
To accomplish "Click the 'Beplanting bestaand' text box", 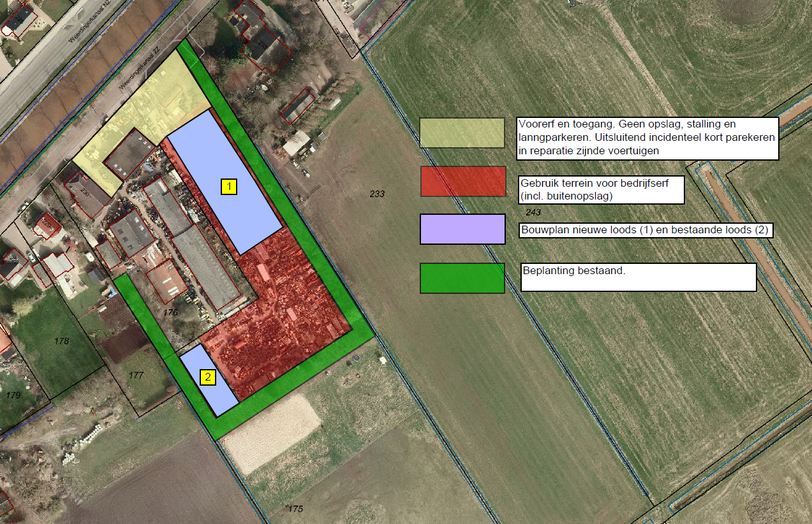I will click(638, 277).
